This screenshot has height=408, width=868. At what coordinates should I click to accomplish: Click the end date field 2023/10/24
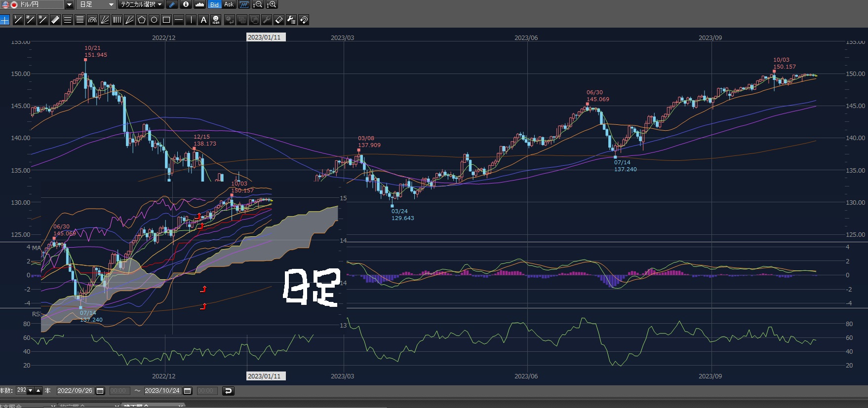[x=162, y=391]
